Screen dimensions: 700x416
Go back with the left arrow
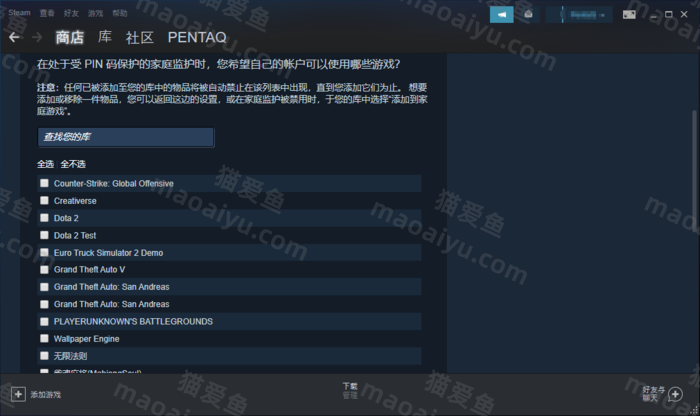(14, 37)
